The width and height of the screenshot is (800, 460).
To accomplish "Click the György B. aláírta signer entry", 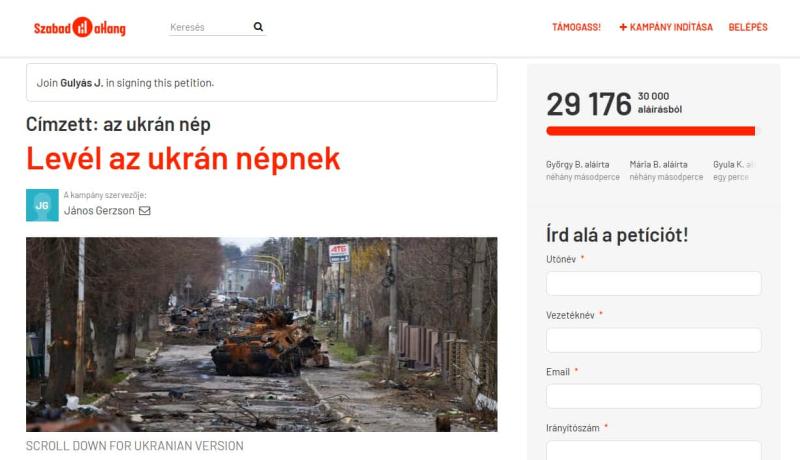I will (x=583, y=170).
